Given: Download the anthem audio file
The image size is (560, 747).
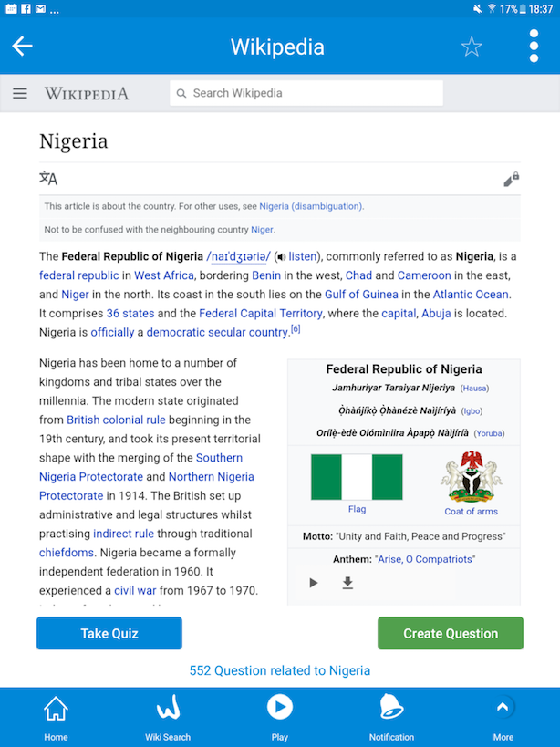Looking at the screenshot, I should pos(347,583).
